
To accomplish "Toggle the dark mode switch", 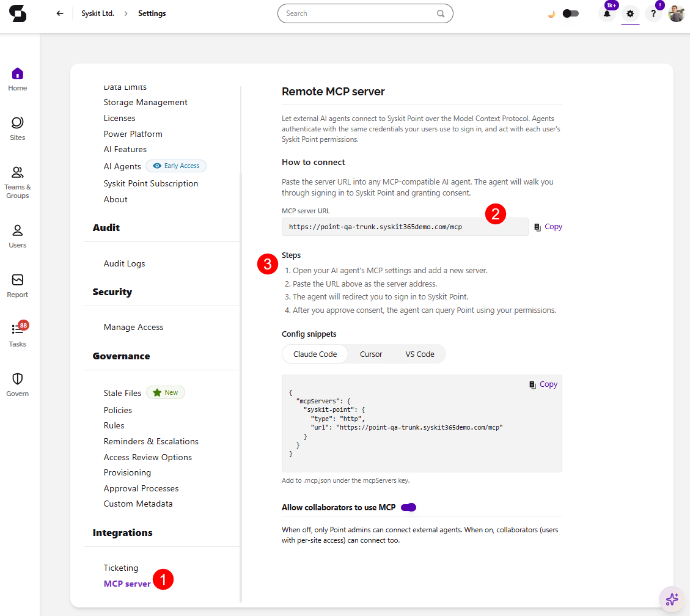I will pos(571,13).
